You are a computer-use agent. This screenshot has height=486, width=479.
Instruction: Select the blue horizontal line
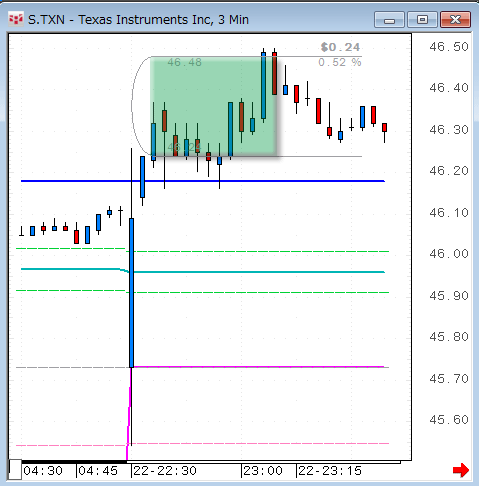[x=203, y=181]
